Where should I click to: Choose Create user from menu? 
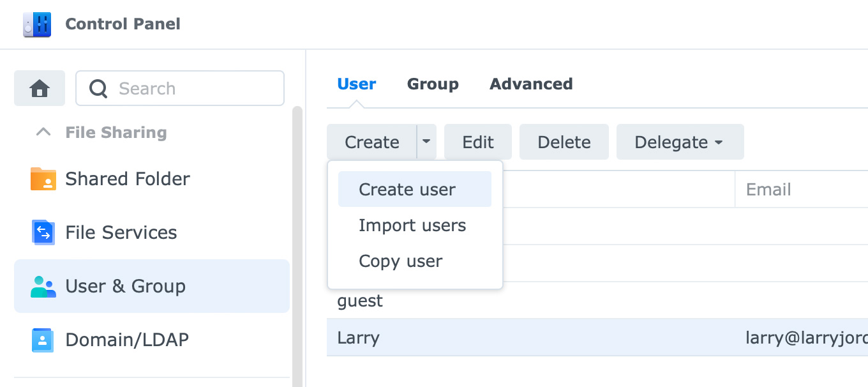tap(407, 190)
